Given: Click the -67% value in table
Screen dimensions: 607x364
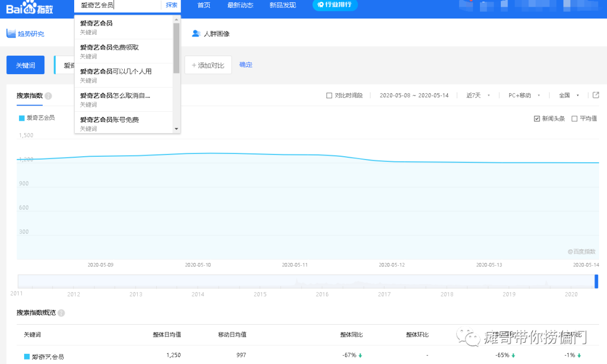Looking at the screenshot, I should 350,355.
